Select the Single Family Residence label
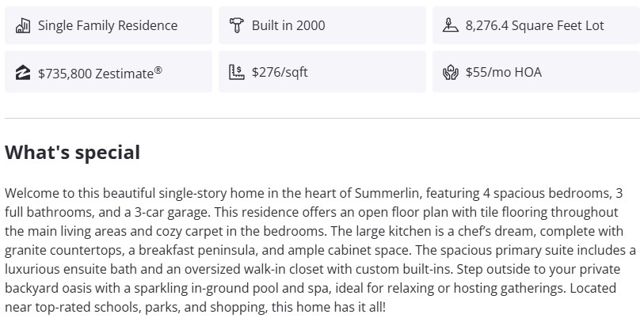 108,25
